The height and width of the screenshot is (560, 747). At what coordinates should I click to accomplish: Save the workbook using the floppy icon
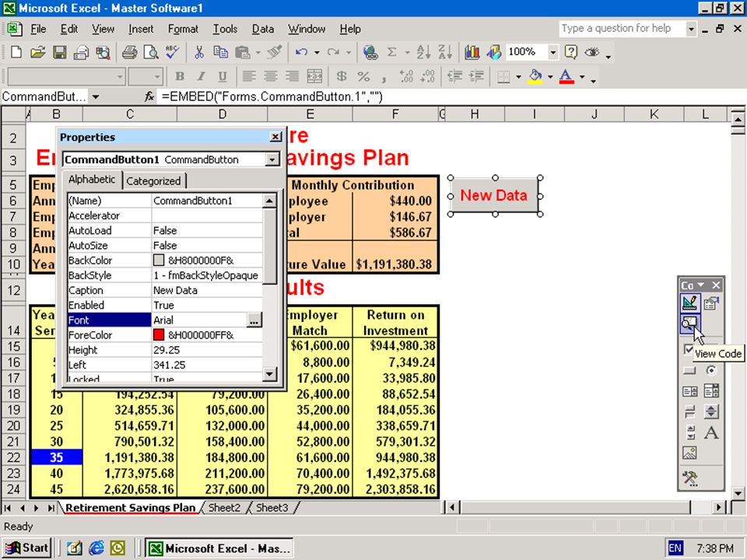[60, 52]
